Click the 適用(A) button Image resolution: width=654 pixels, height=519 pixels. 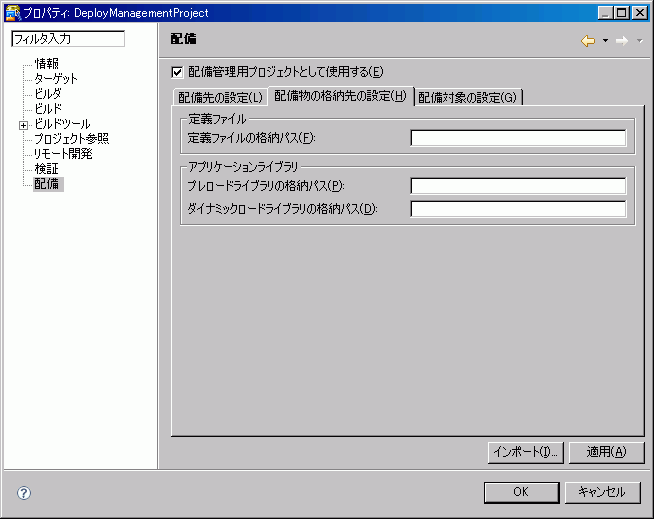pos(606,452)
